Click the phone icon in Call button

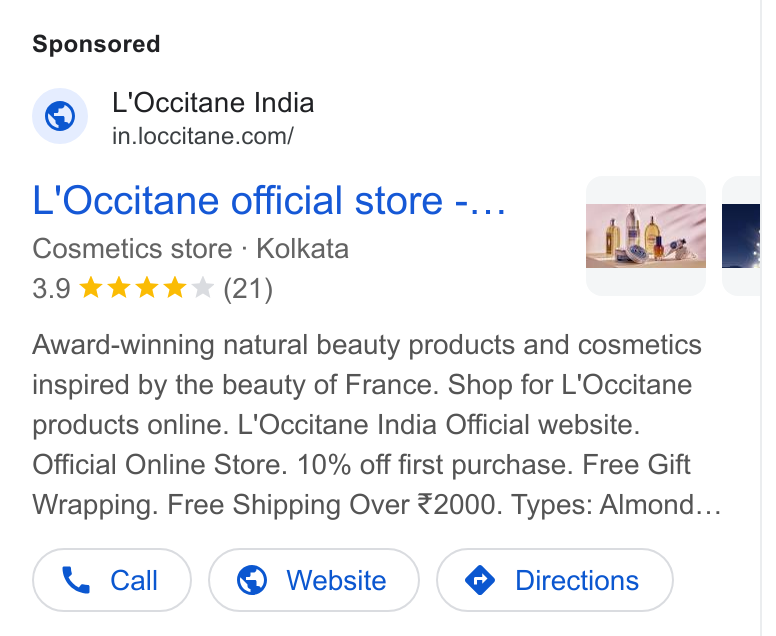pyautogui.click(x=76, y=580)
